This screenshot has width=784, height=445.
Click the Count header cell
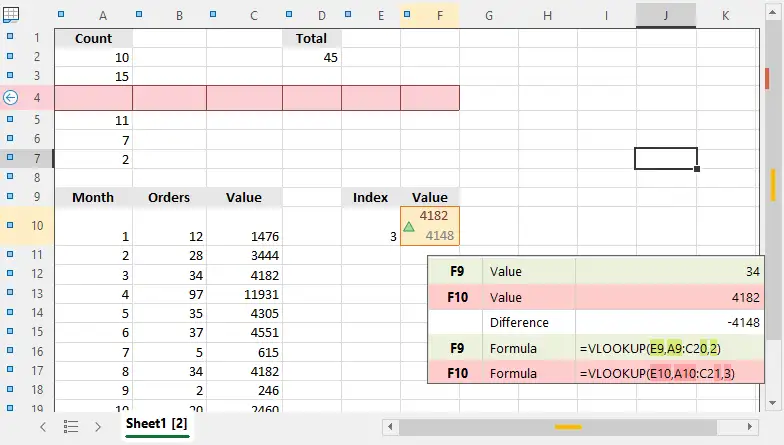coord(94,38)
